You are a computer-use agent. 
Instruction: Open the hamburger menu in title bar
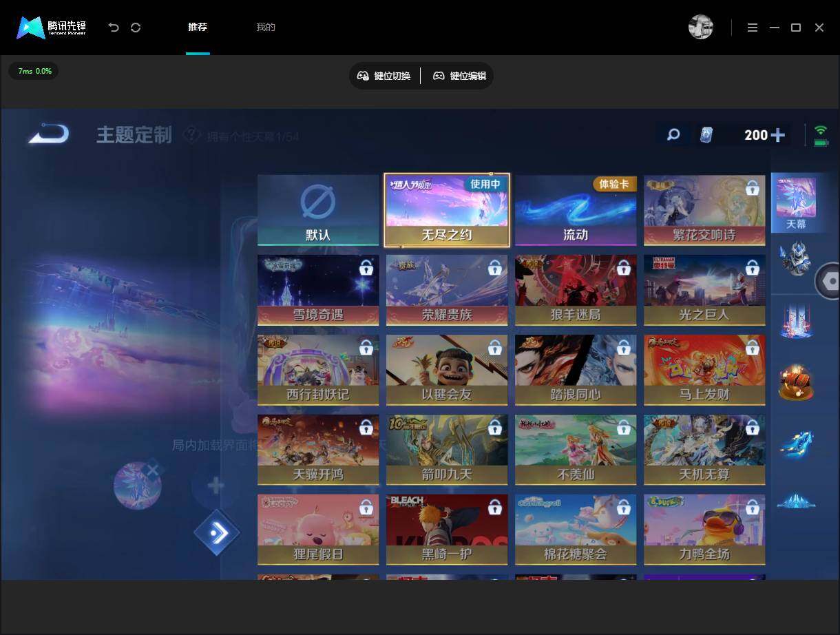(x=753, y=28)
